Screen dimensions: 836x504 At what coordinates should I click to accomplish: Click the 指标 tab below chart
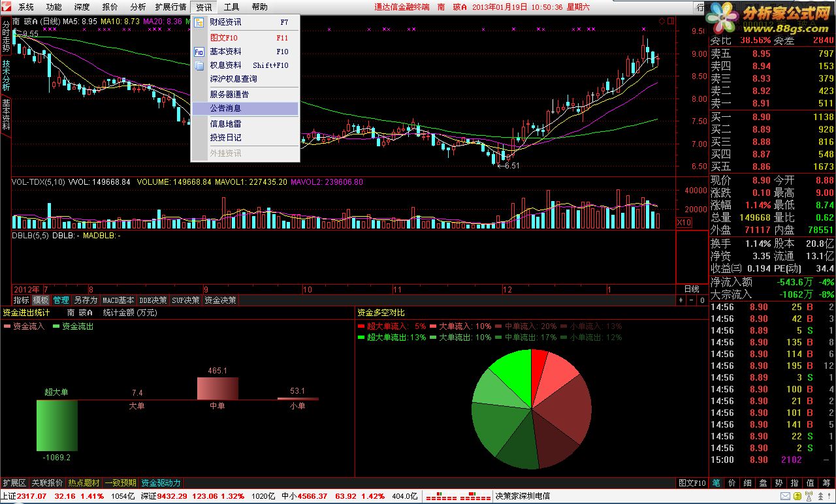(x=22, y=300)
